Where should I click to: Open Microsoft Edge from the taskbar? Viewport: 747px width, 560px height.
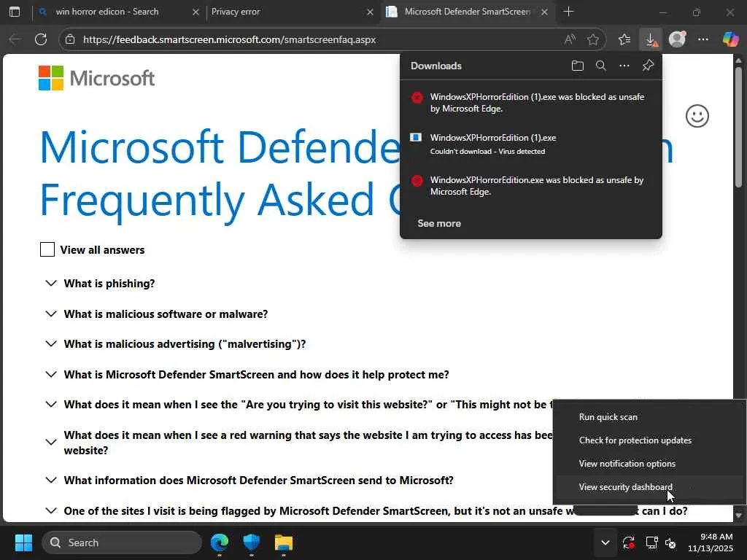tap(220, 542)
